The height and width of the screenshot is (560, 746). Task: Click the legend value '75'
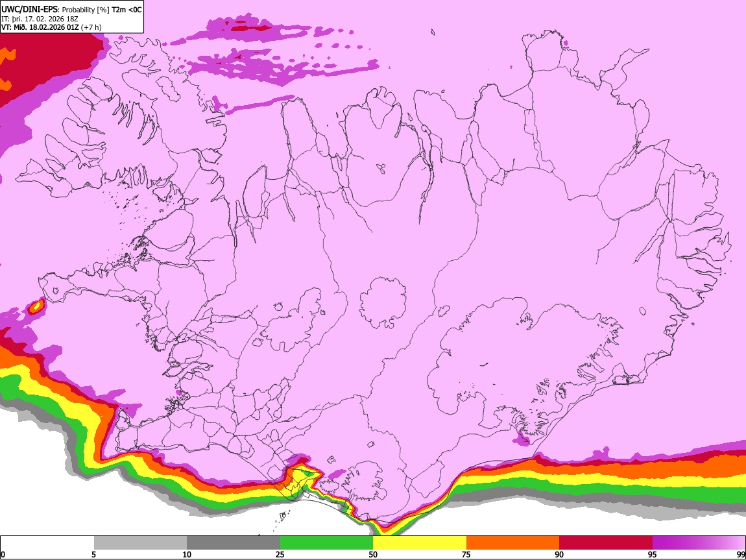point(466,554)
